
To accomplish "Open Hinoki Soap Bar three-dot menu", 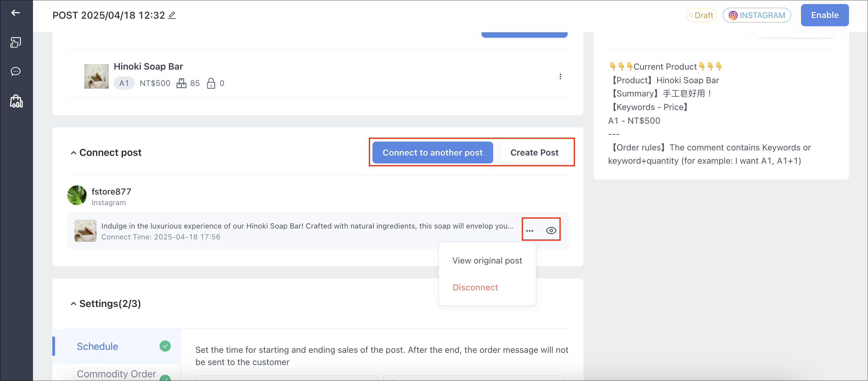I will (x=560, y=76).
